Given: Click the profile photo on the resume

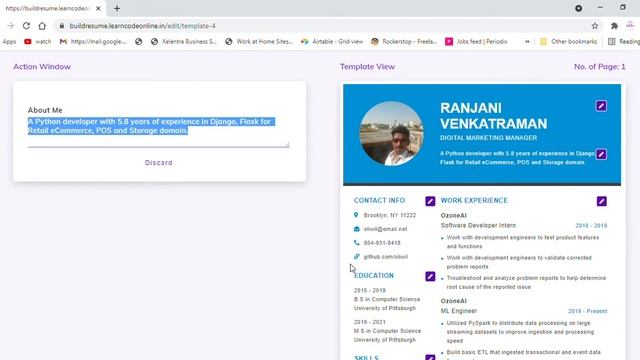Looking at the screenshot, I should coord(391,133).
